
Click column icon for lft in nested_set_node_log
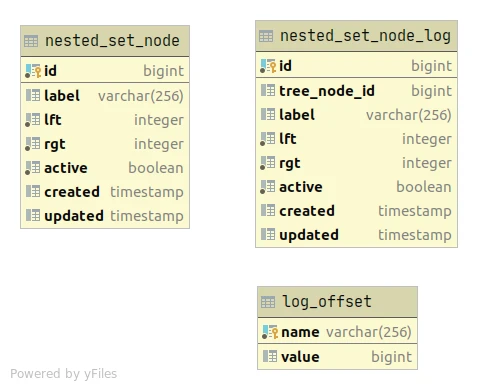click(x=268, y=139)
